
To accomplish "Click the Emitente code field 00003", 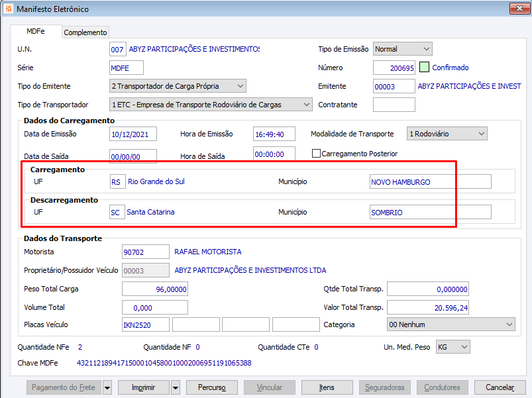I will (x=394, y=86).
